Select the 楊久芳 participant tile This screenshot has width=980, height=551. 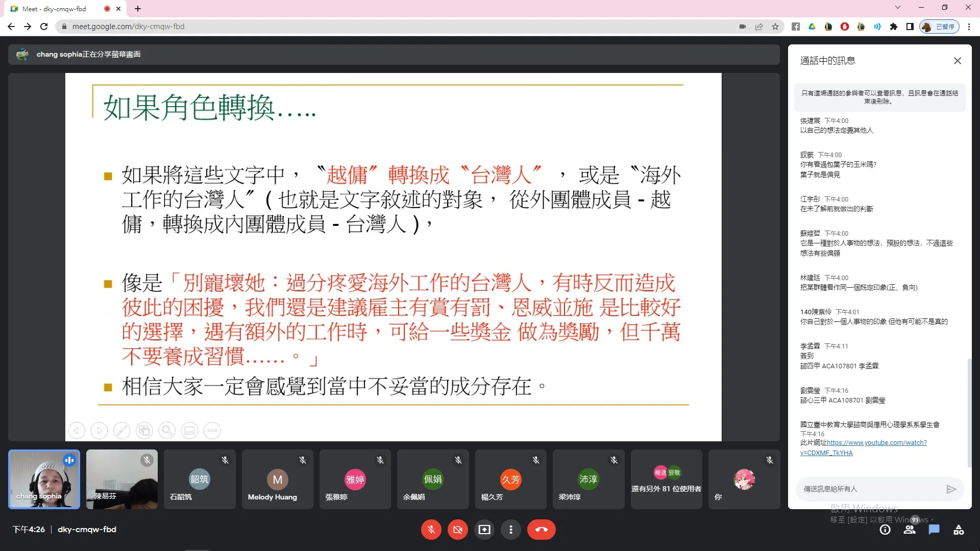click(510, 479)
